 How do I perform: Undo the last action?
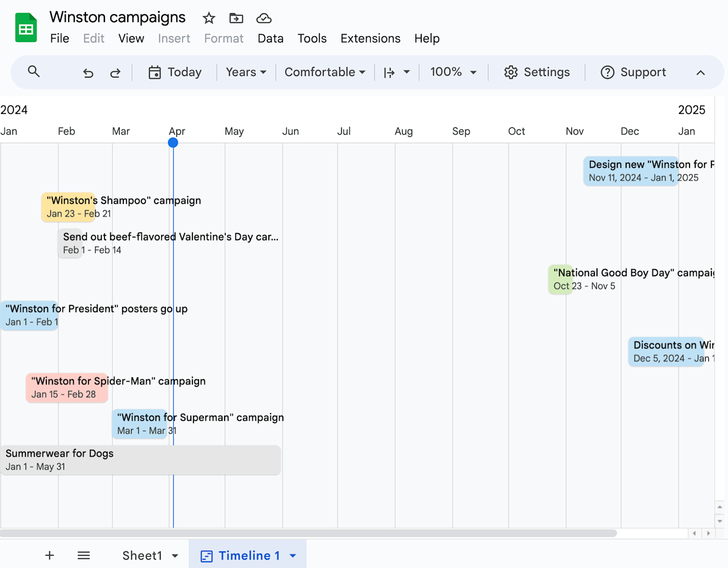click(88, 72)
